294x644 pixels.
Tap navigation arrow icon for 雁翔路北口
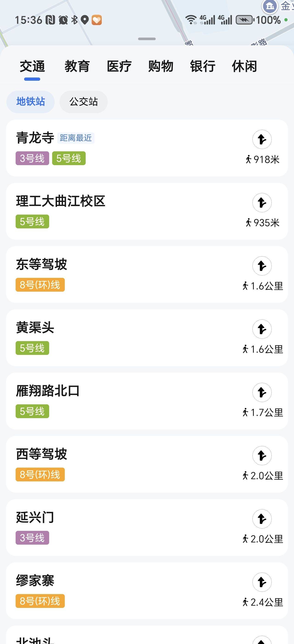coord(262,392)
